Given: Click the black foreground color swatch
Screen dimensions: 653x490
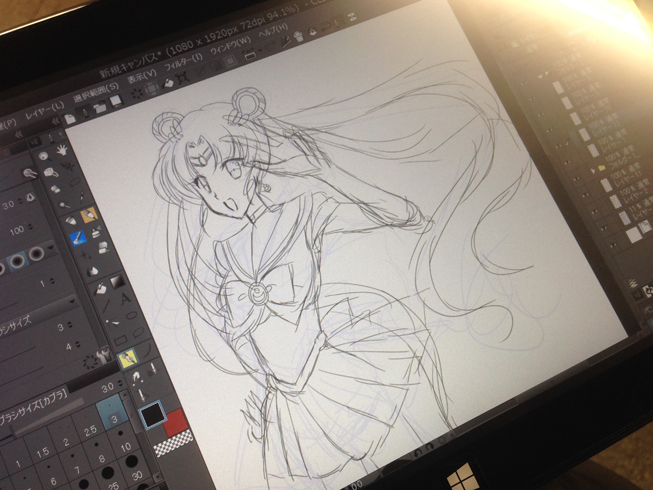Looking at the screenshot, I should coord(151,413).
